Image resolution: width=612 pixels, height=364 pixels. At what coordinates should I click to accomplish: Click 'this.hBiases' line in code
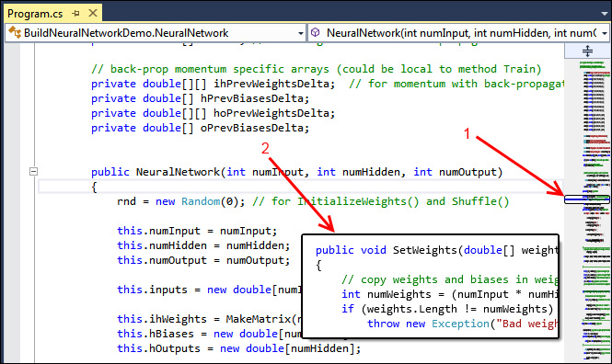coord(210,334)
